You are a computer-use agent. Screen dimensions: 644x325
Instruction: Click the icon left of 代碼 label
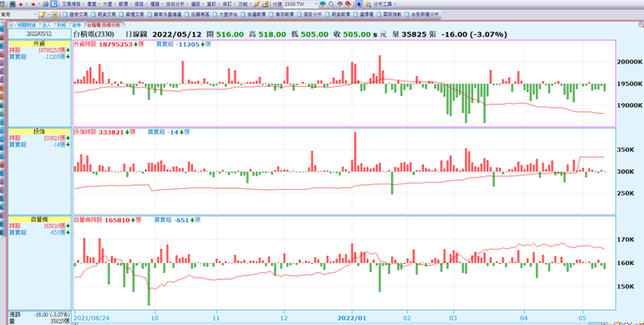266,4
